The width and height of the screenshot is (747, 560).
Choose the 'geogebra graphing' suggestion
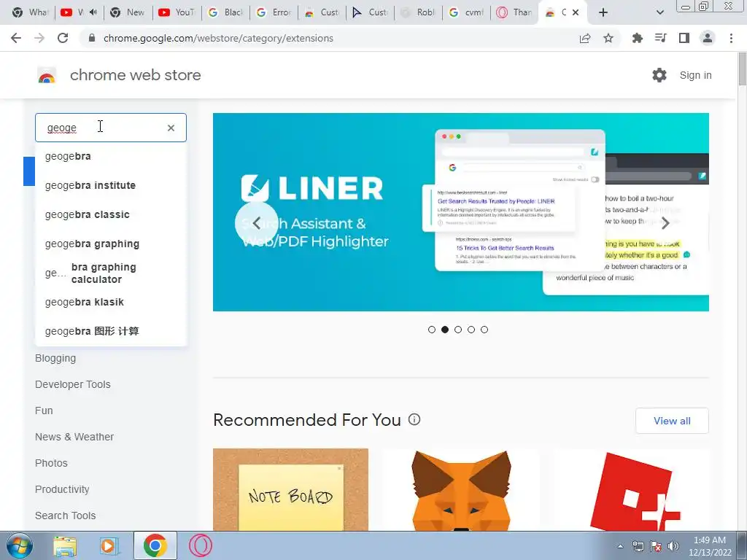tap(111, 244)
